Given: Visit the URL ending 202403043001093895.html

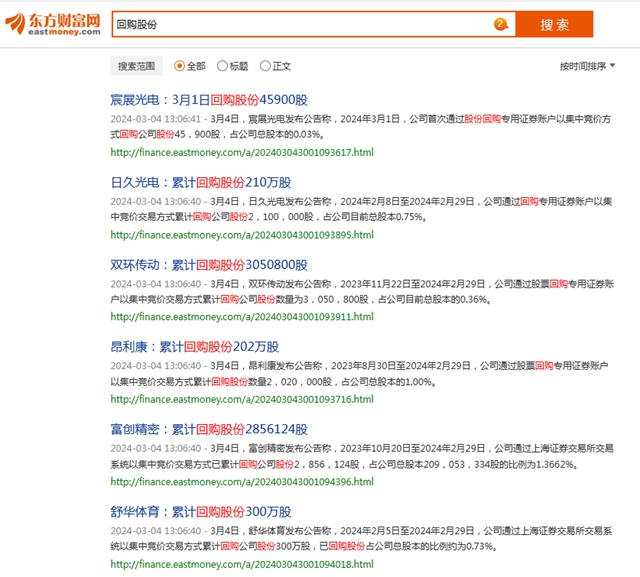Looking at the screenshot, I should [242, 235].
